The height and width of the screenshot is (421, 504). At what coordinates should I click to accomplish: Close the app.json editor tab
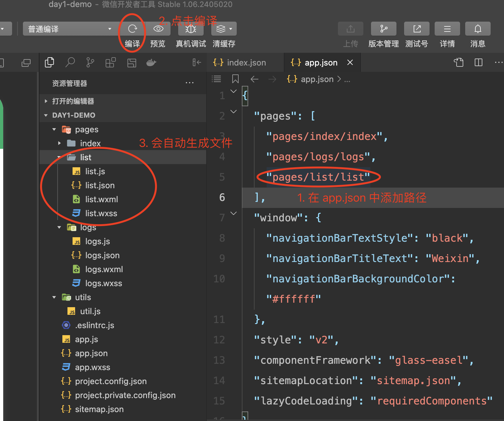pos(350,63)
